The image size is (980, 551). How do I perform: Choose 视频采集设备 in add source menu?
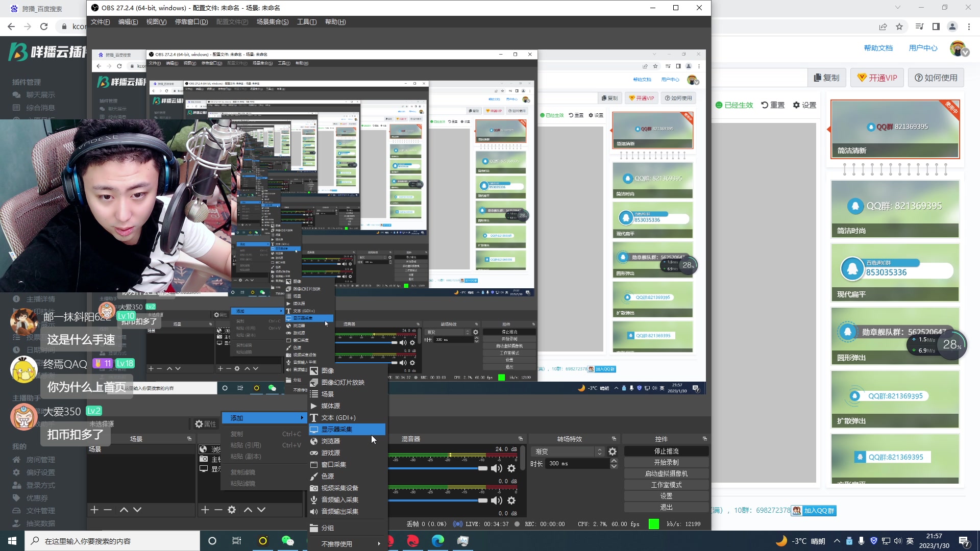[347, 488]
